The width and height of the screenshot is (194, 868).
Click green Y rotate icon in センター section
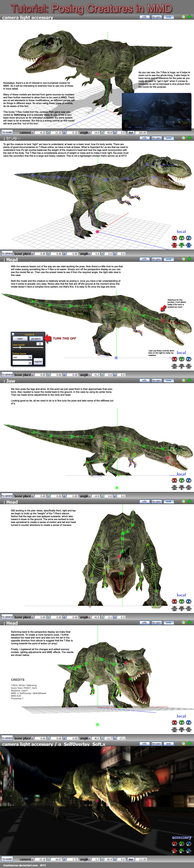point(181,238)
